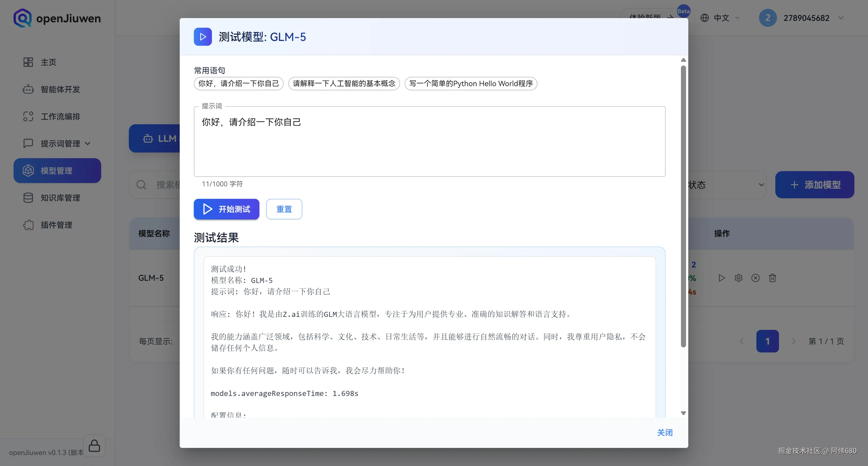Click the 开始测试 button
868x466 pixels.
pos(226,209)
